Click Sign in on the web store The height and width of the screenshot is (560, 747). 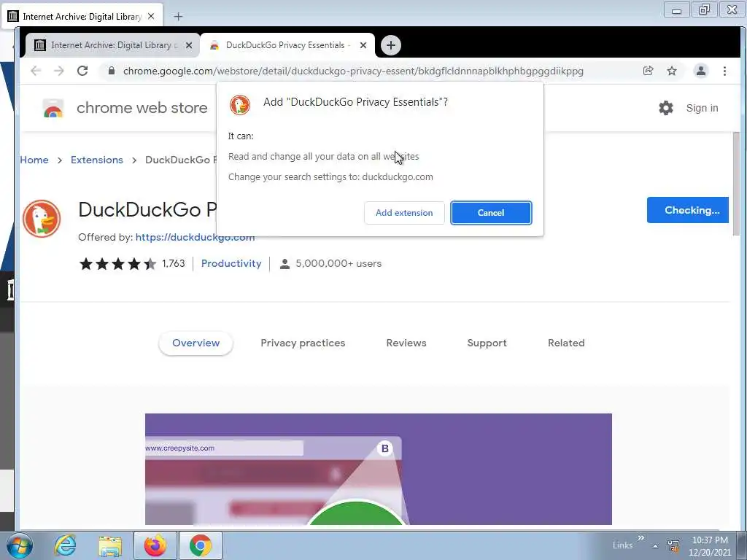702,108
